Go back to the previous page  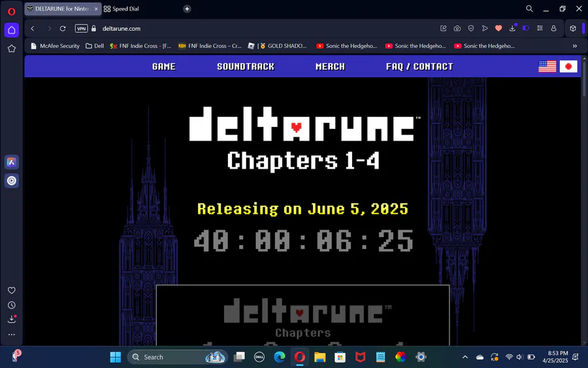[x=33, y=29]
